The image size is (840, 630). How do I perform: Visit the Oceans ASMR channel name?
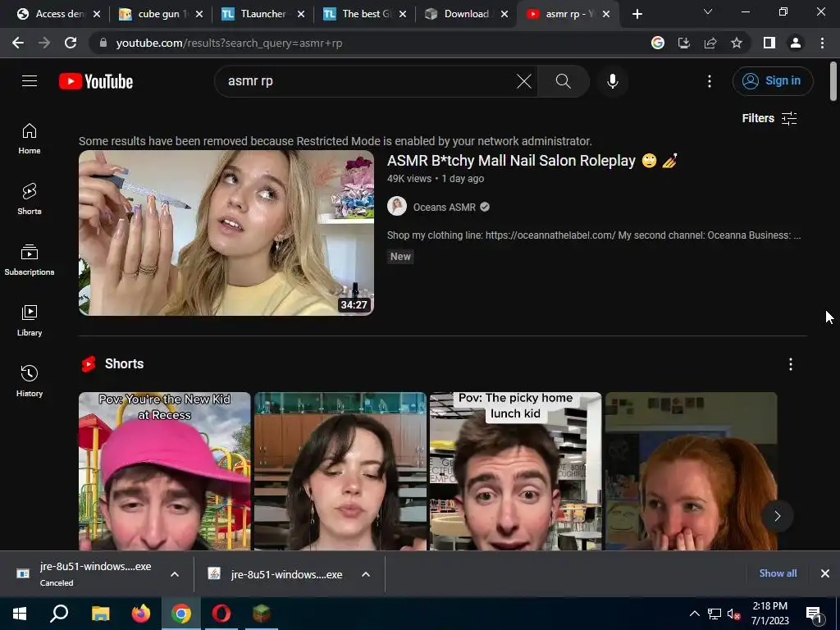coord(444,208)
